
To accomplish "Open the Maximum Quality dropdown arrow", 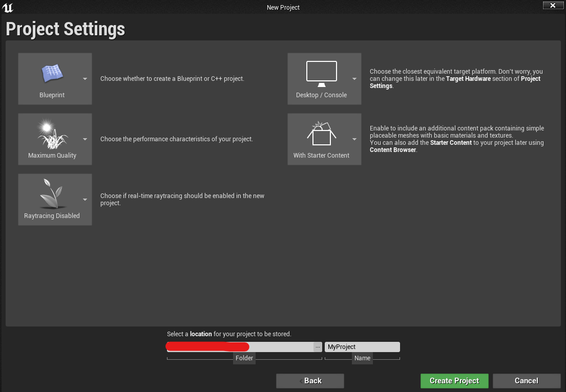I will point(85,139).
